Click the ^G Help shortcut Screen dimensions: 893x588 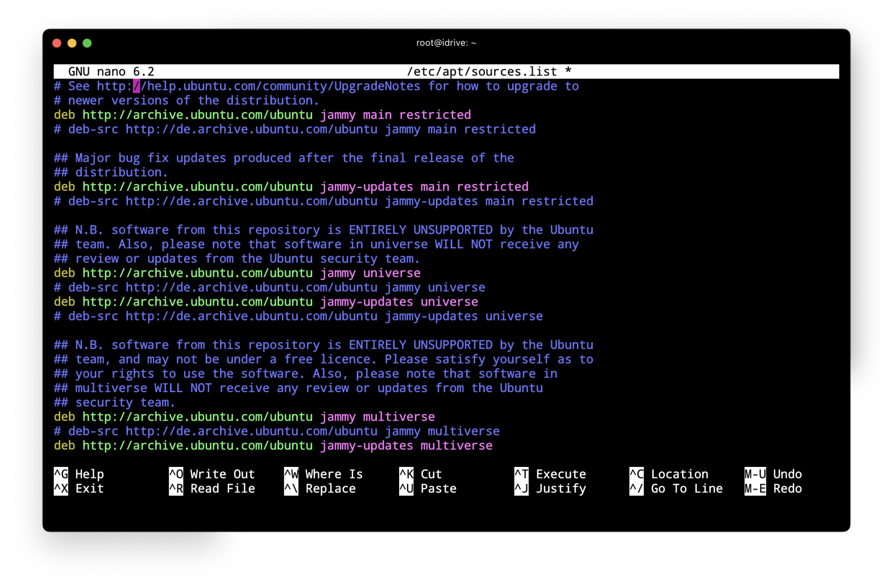point(79,474)
